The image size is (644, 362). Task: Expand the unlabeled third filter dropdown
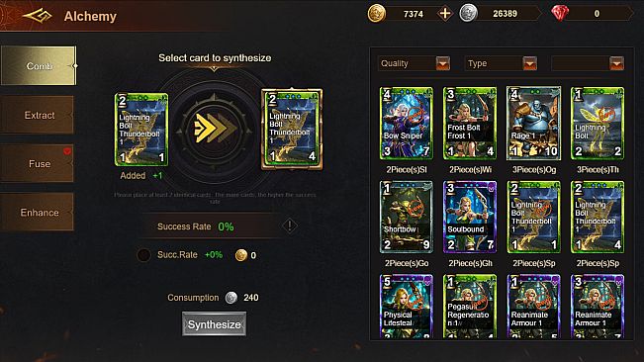(588, 63)
